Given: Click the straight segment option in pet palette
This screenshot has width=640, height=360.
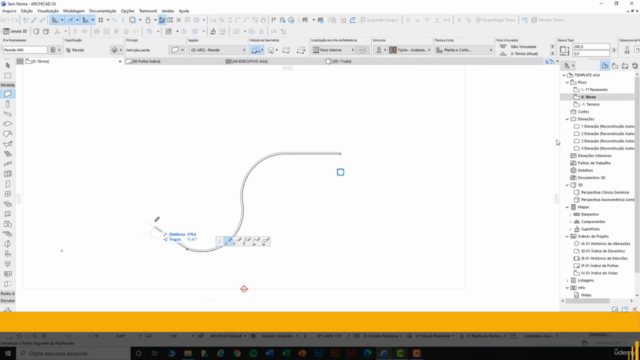Looking at the screenshot, I should [x=229, y=242].
